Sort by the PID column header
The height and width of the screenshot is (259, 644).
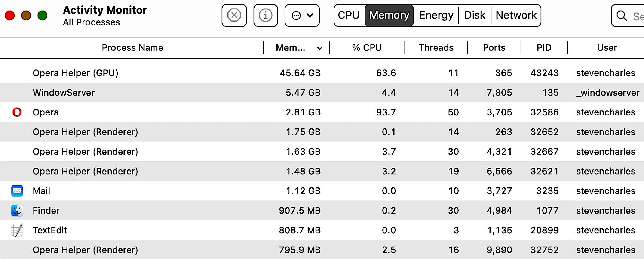click(x=544, y=47)
